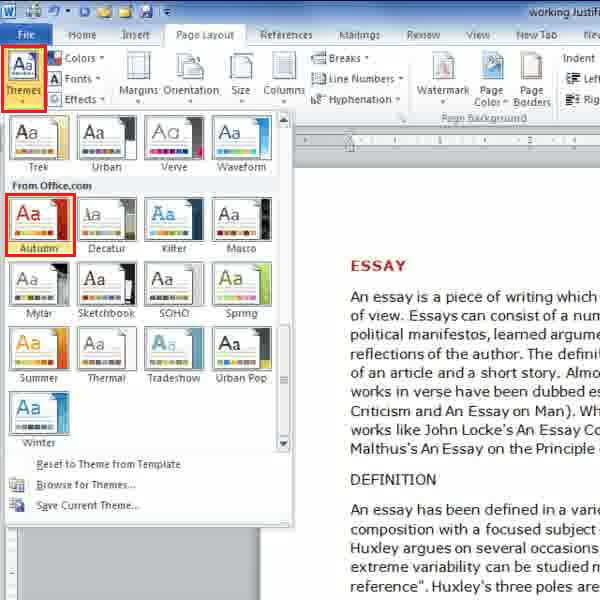Open theme Effects dropdown
Image resolution: width=600 pixels, height=600 pixels.
click(77, 99)
